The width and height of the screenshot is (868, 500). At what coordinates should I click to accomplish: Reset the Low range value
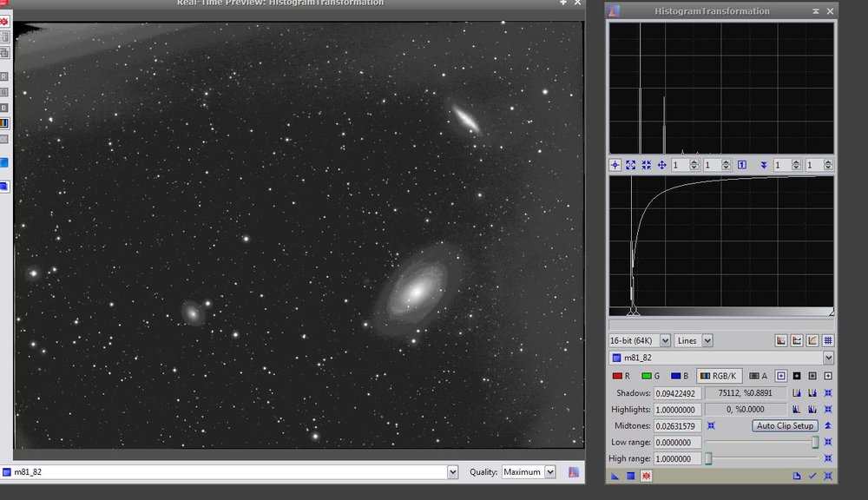pyautogui.click(x=828, y=442)
